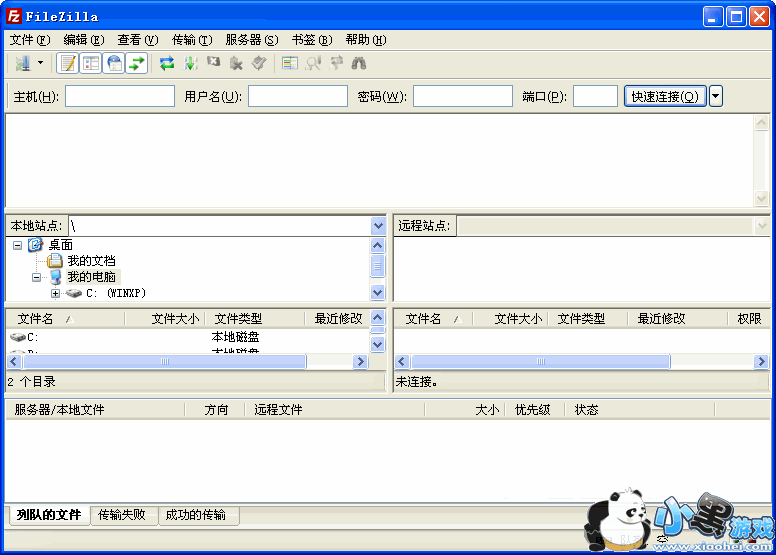Open the 服务器(S) menu
This screenshot has width=776, height=555.
pos(251,40)
